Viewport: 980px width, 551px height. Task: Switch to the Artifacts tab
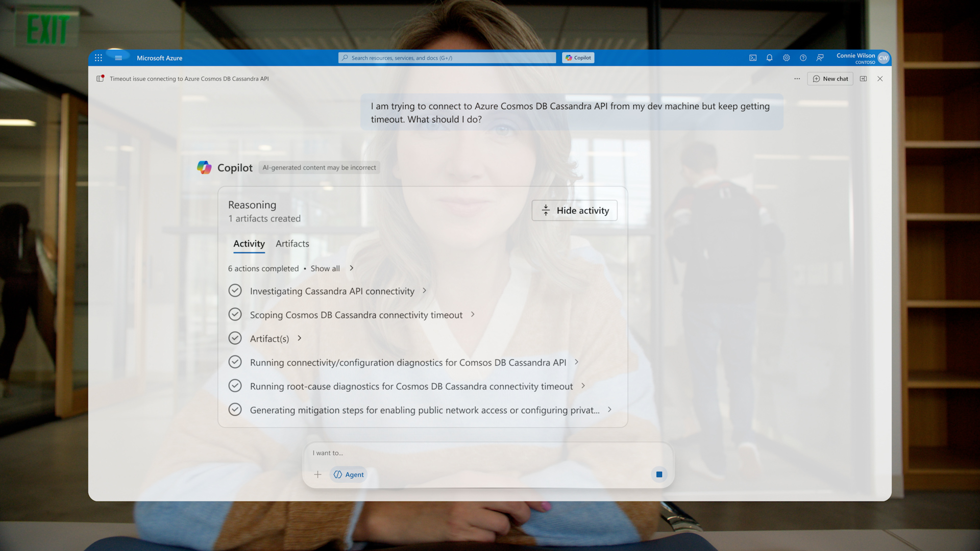[292, 244]
